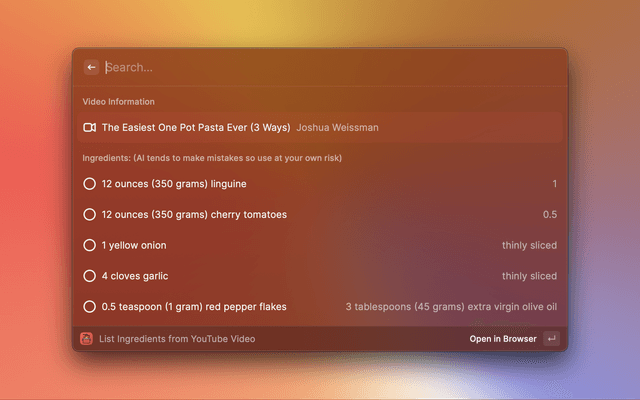
Task: Click the Joshua Weissman channel name
Action: 337,127
